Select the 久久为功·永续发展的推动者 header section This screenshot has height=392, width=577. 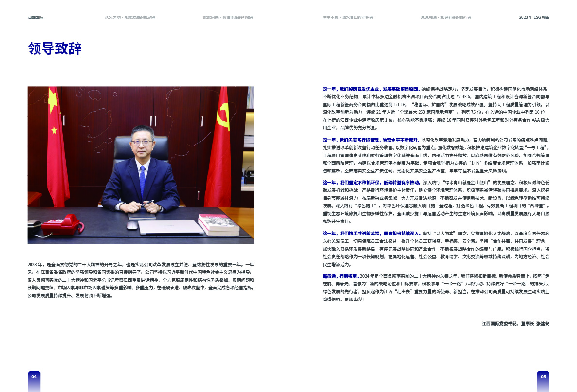[131, 16]
